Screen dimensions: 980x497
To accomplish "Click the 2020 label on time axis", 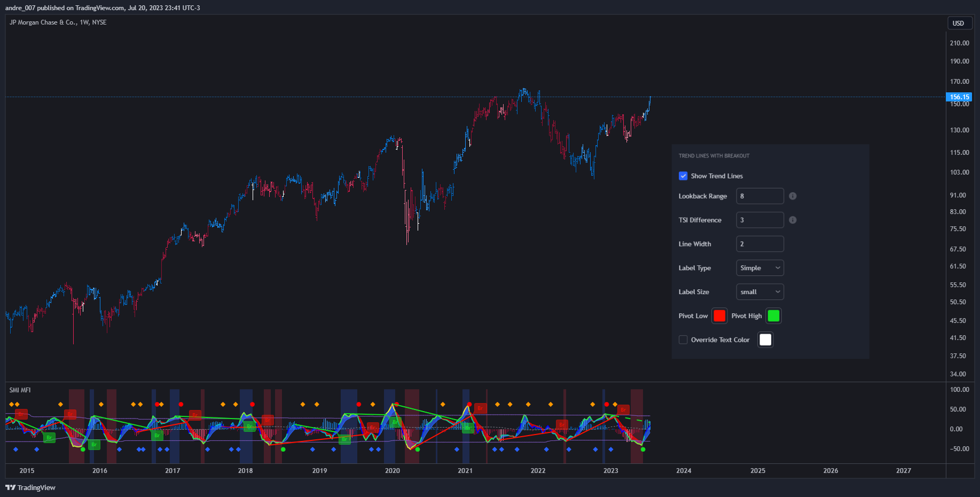I will (393, 471).
